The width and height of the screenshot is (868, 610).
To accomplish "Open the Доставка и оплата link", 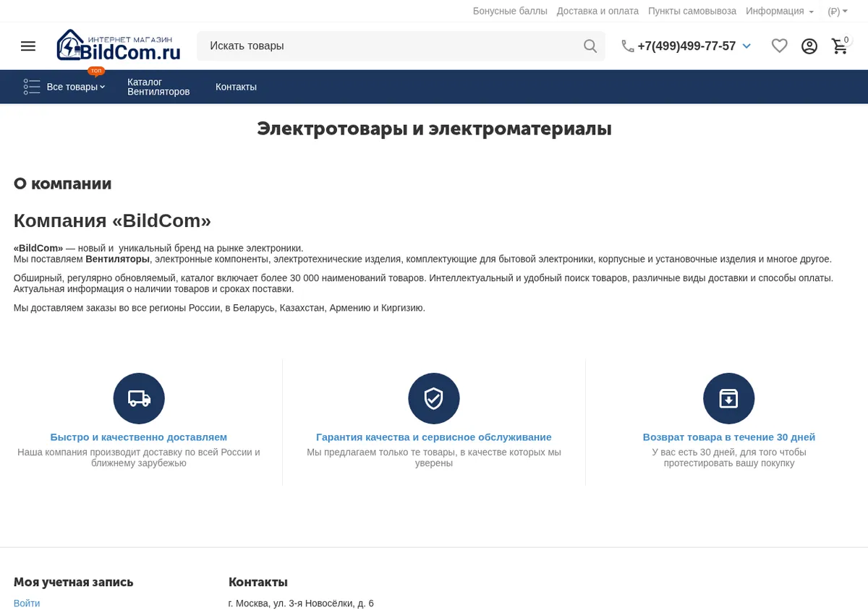I will coord(597,11).
